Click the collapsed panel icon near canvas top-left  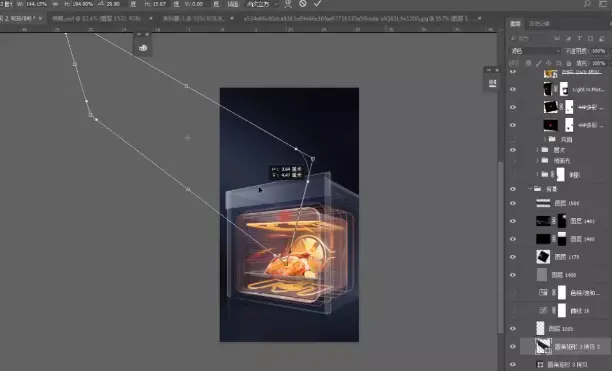pyautogui.click(x=143, y=48)
